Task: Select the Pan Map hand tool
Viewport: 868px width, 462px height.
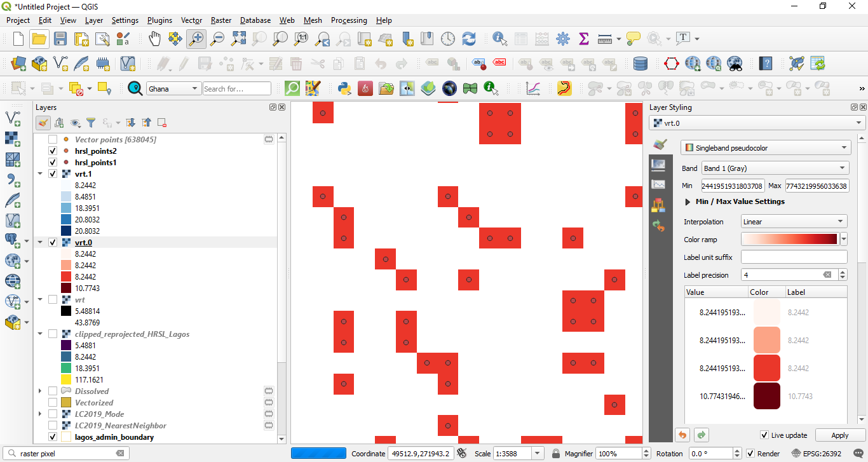Action: coord(154,39)
